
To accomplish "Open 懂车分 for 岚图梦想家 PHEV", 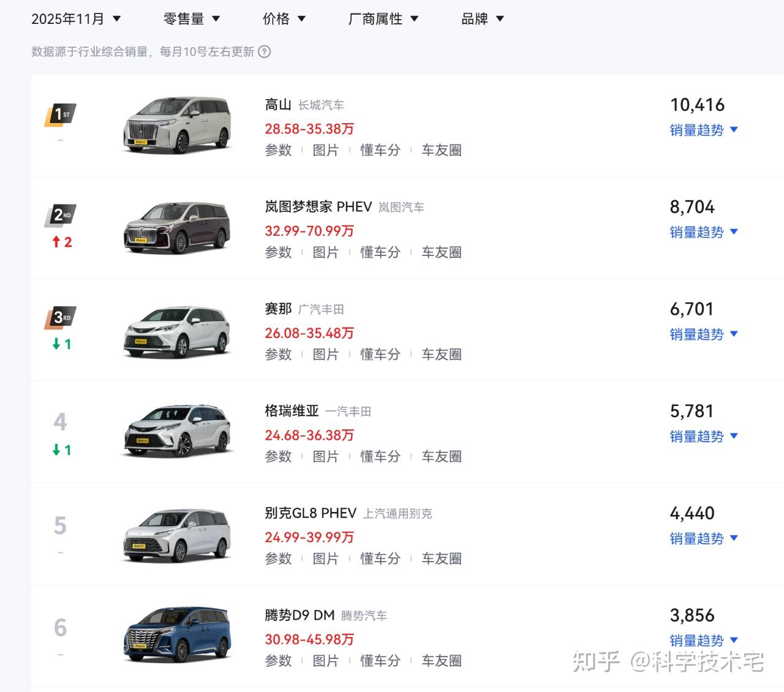I will tap(380, 252).
